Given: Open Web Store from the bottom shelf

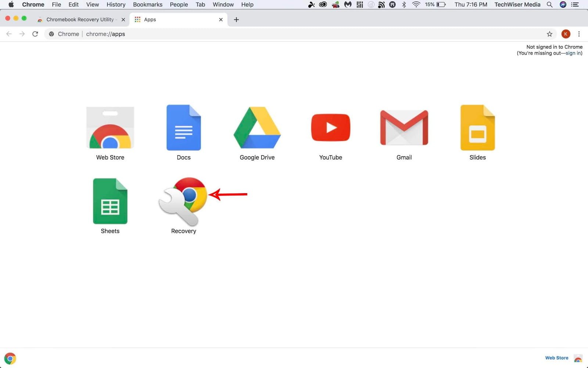Looking at the screenshot, I should coord(556,357).
